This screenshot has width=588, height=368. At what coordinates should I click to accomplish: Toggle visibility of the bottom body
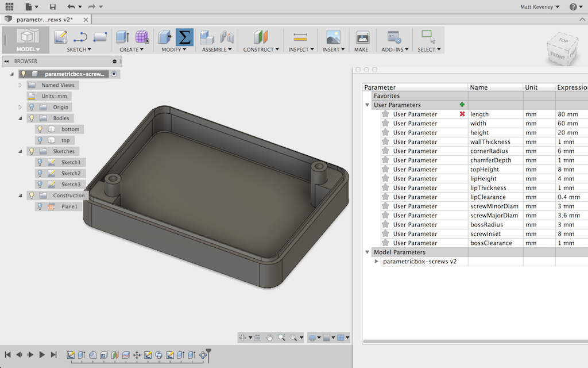(39, 129)
